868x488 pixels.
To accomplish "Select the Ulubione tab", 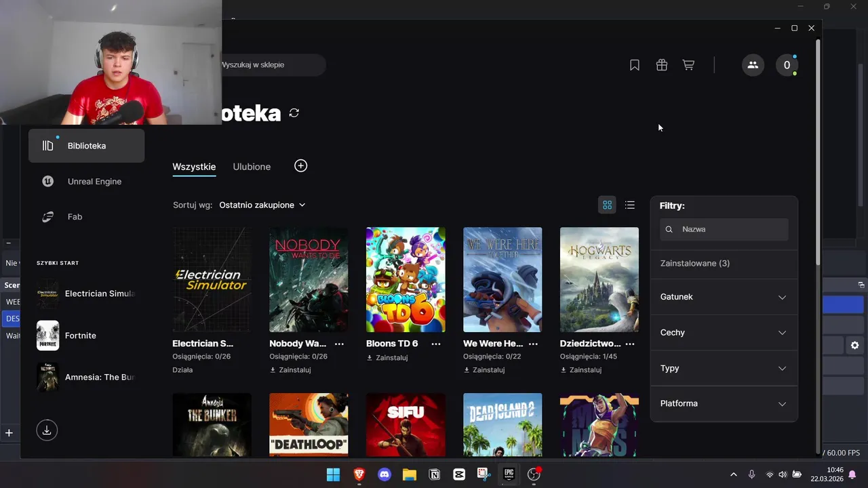I will pos(252,167).
